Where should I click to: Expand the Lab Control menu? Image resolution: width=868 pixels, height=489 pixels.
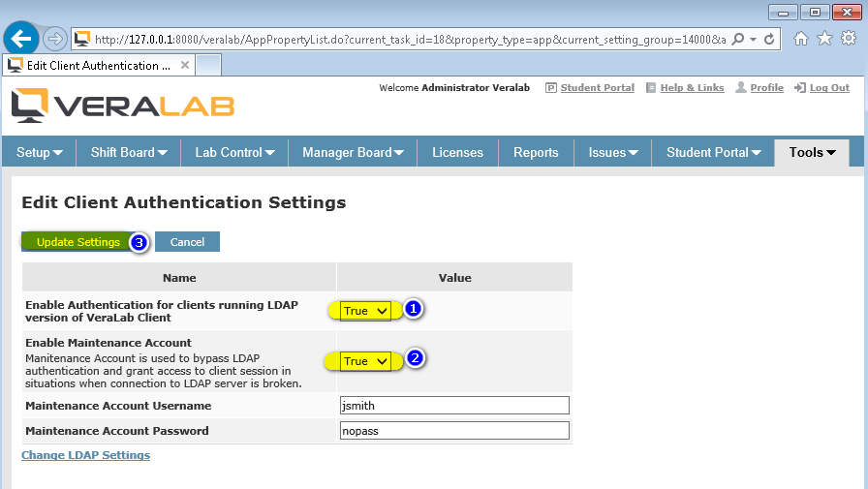click(234, 152)
